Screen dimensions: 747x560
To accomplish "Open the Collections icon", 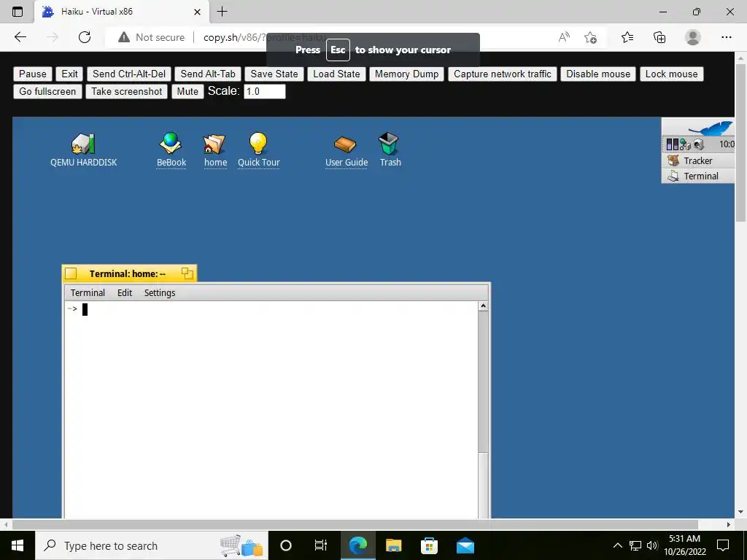I will click(659, 37).
